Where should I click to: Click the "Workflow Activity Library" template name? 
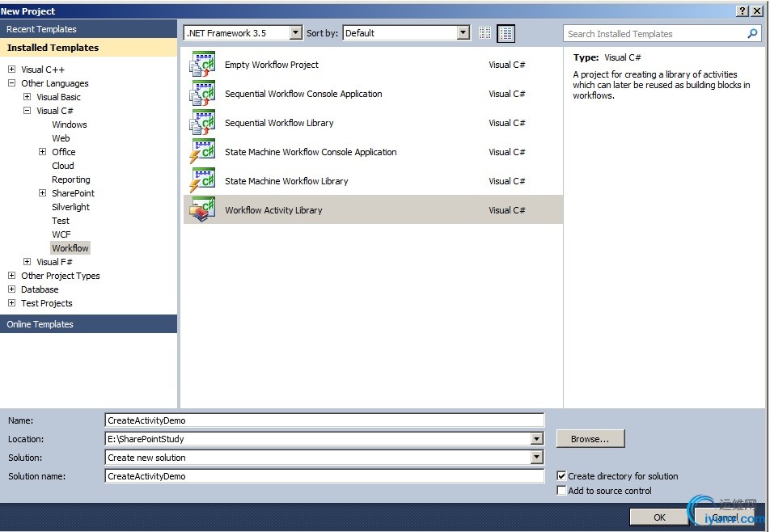[x=273, y=209]
